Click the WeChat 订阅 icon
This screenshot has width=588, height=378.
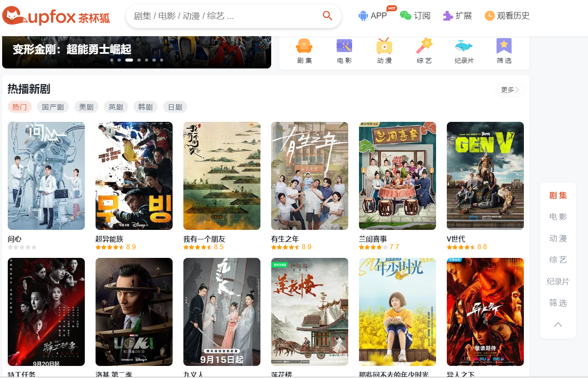pyautogui.click(x=405, y=15)
